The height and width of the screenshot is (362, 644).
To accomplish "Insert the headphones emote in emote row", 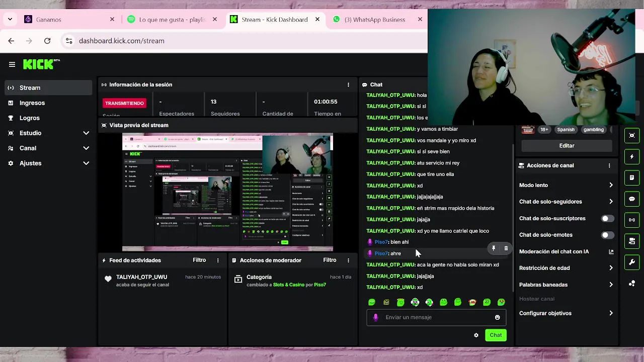I will click(x=415, y=302).
